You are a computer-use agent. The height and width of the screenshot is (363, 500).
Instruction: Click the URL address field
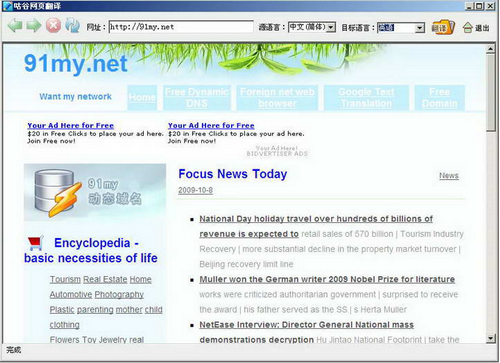(181, 27)
